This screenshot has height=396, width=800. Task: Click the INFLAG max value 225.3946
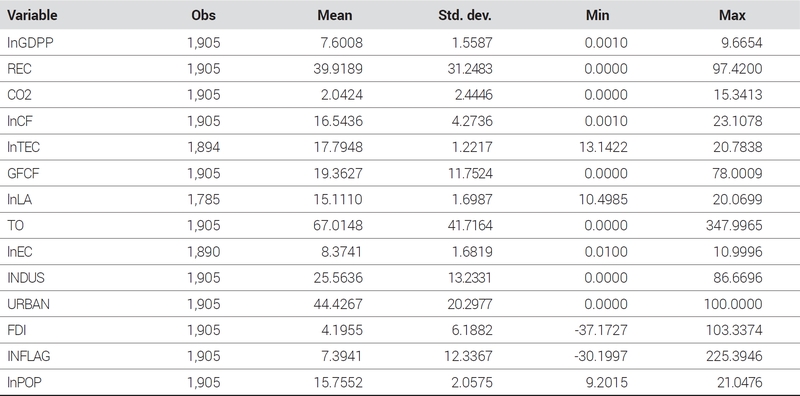[734, 356]
